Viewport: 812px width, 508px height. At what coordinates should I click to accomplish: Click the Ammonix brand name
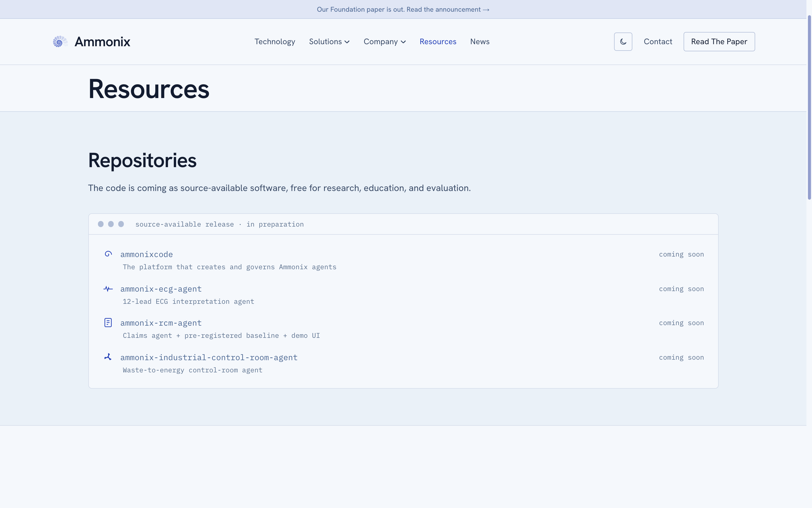[102, 42]
